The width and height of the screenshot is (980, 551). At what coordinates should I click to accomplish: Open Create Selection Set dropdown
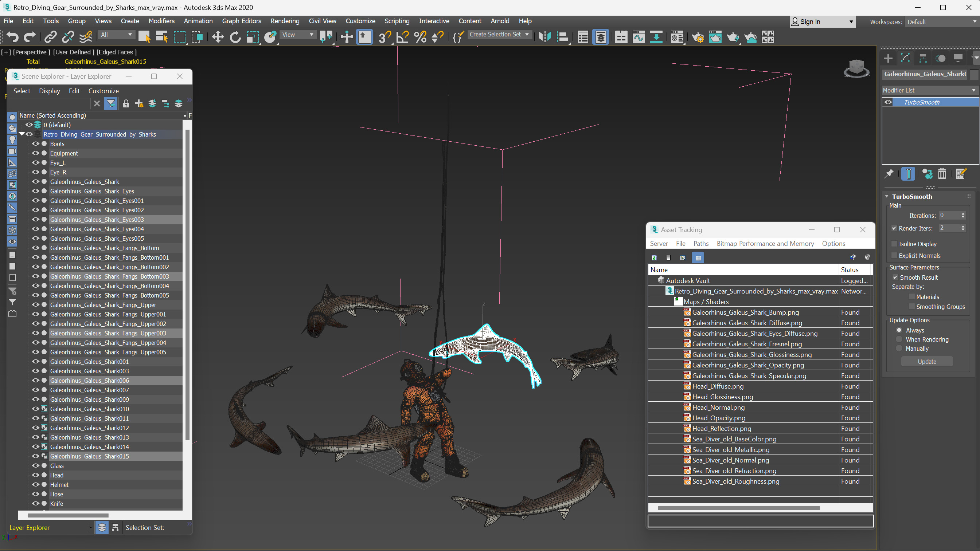coord(499,34)
